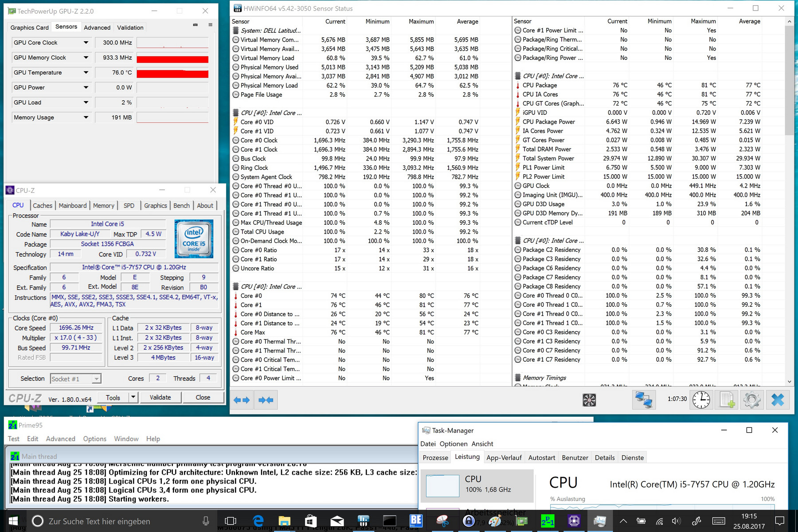Open the Advanced tab in GPU-Z
Screen dimensions: 798x532
(97, 27)
